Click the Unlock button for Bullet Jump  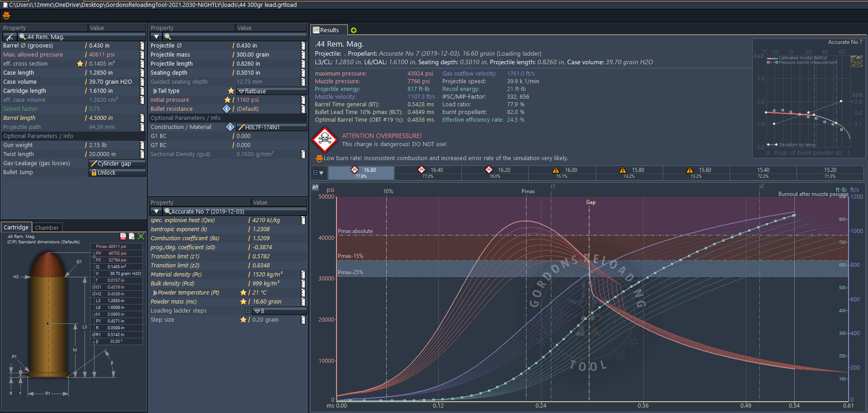click(x=117, y=172)
